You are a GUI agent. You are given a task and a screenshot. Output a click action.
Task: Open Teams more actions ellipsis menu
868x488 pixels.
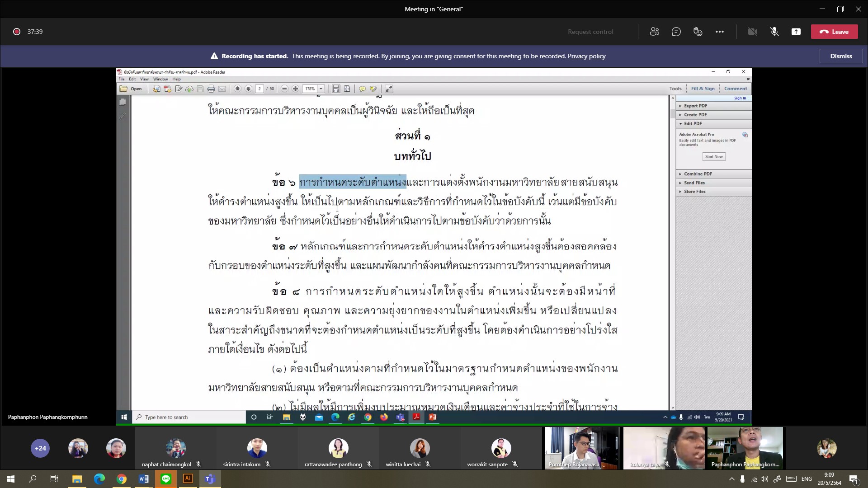pos(719,32)
